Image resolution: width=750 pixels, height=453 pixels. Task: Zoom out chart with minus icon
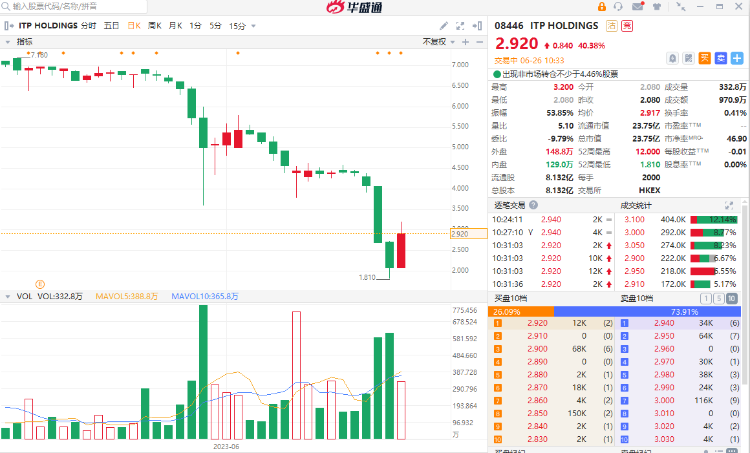479,42
